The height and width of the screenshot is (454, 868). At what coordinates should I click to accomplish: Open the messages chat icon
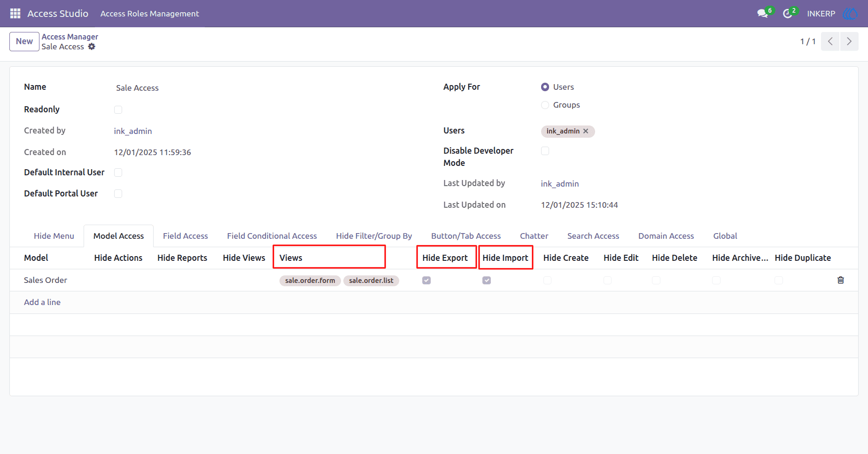tap(762, 14)
